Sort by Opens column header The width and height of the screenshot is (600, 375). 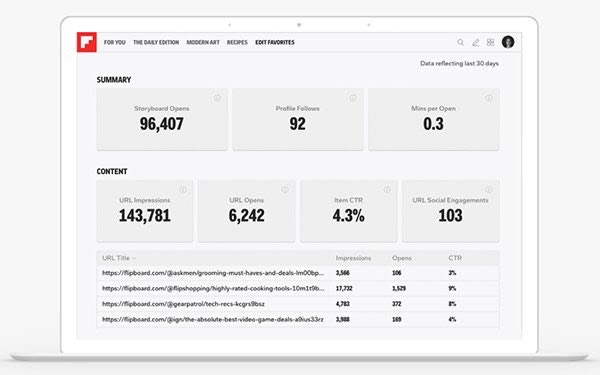point(402,258)
